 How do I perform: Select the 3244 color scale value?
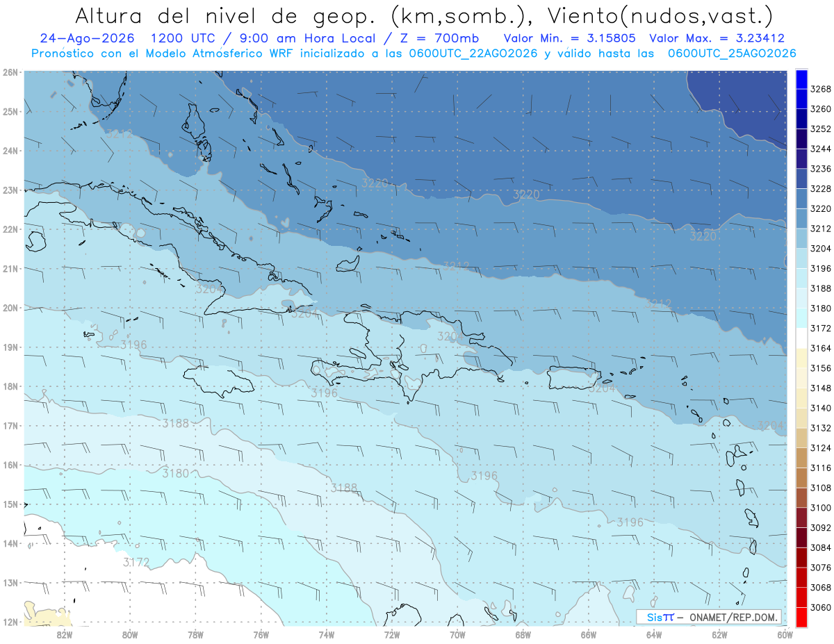(x=821, y=149)
